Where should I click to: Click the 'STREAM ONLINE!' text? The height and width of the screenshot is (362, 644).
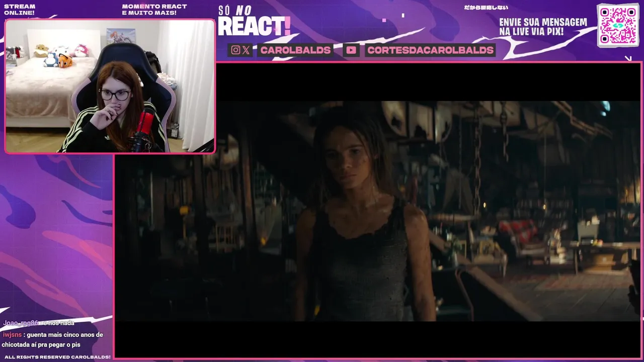20,10
